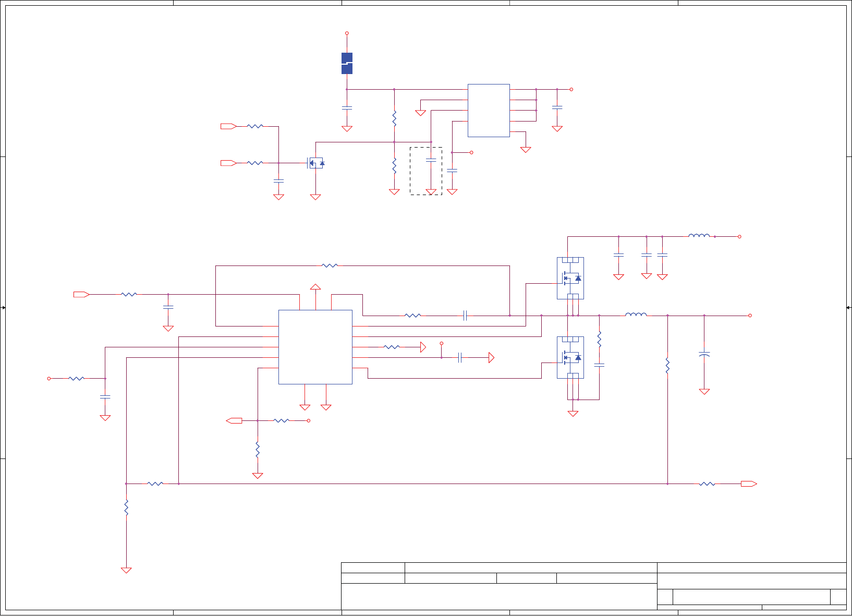Click the ground symbol at the sheet's bottom-left
Image resolution: width=852 pixels, height=616 pixels.
(126, 570)
